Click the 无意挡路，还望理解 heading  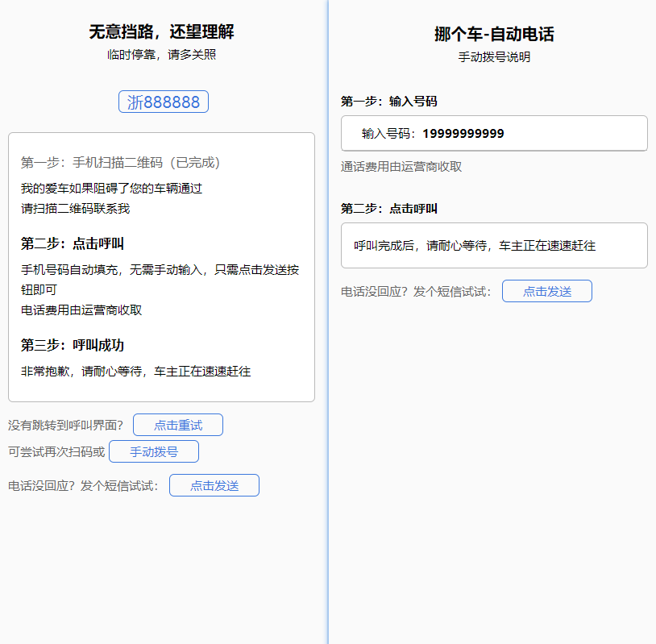click(x=164, y=33)
